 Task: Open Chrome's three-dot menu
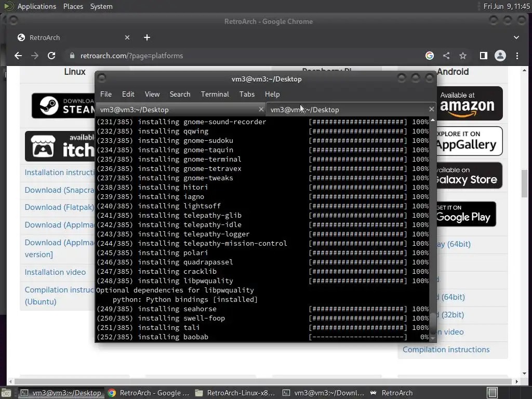tap(517, 56)
